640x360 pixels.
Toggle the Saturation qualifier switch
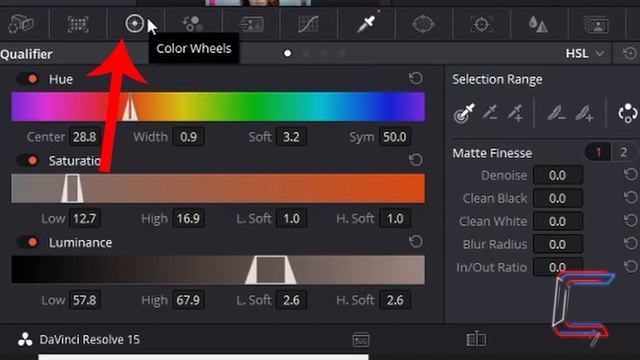[x=28, y=160]
